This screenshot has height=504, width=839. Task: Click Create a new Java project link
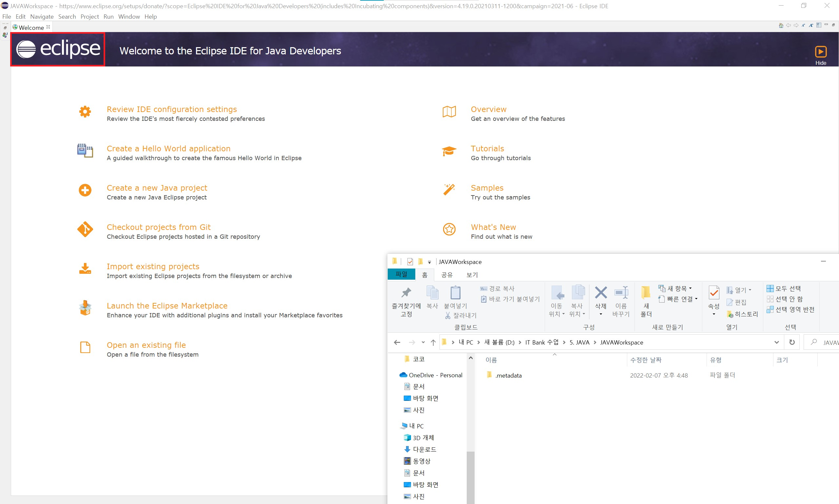pos(157,188)
